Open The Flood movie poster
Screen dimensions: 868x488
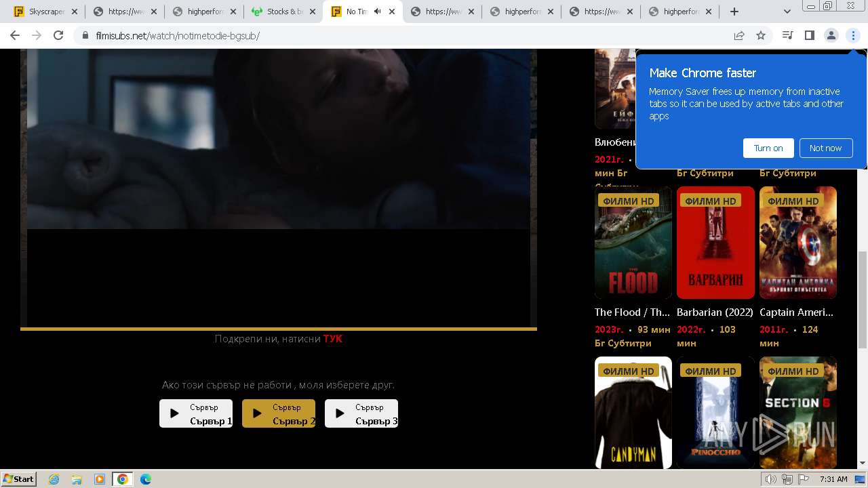click(x=633, y=243)
